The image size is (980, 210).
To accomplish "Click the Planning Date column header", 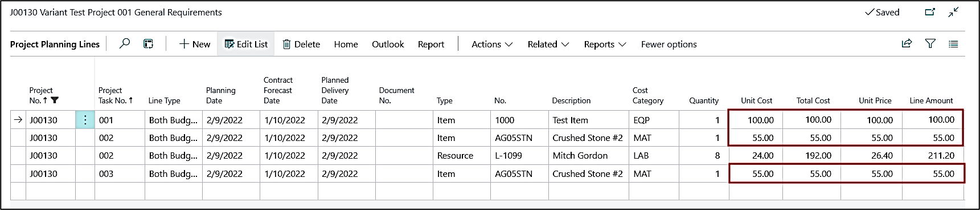I will coord(220,95).
